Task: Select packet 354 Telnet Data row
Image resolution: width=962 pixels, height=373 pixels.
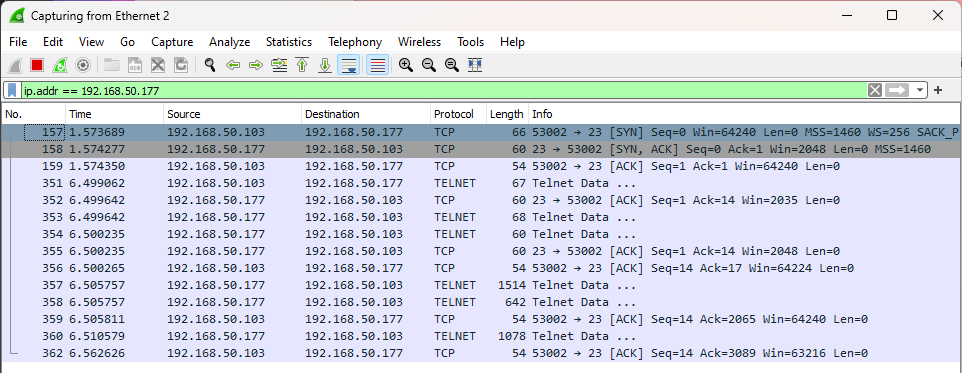Action: click(480, 234)
